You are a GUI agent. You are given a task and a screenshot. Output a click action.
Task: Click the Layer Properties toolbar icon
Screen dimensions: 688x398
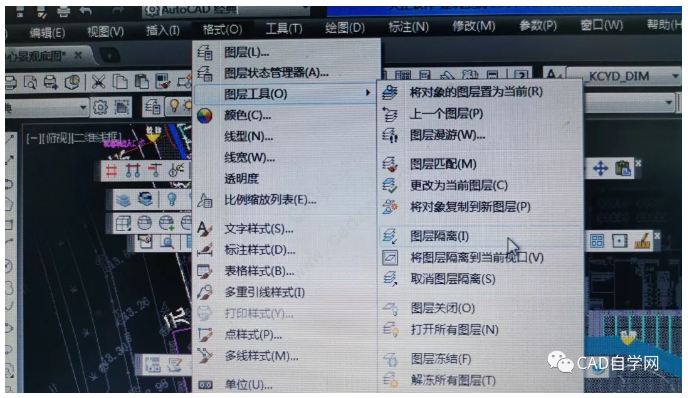click(x=153, y=107)
